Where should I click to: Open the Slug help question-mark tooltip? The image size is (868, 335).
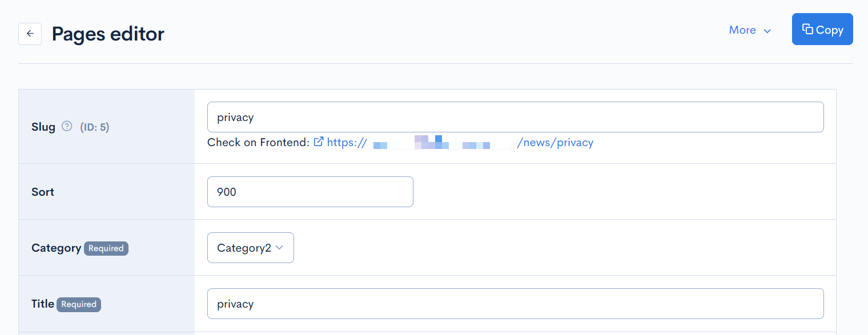[67, 127]
